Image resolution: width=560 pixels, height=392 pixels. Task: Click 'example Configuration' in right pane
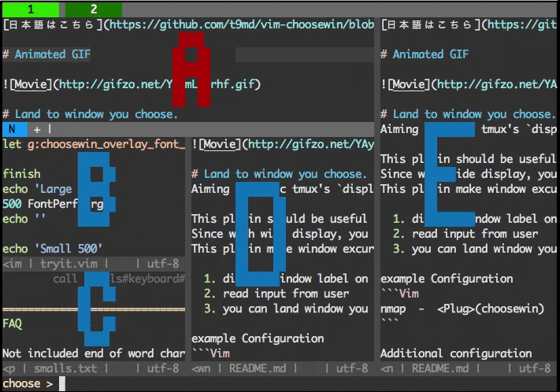(x=447, y=279)
